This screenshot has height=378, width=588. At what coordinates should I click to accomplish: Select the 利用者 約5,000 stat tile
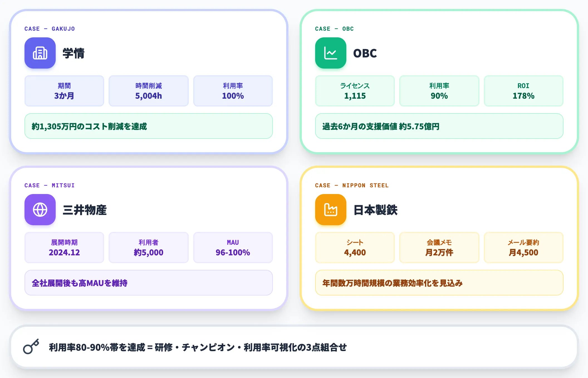pyautogui.click(x=149, y=248)
